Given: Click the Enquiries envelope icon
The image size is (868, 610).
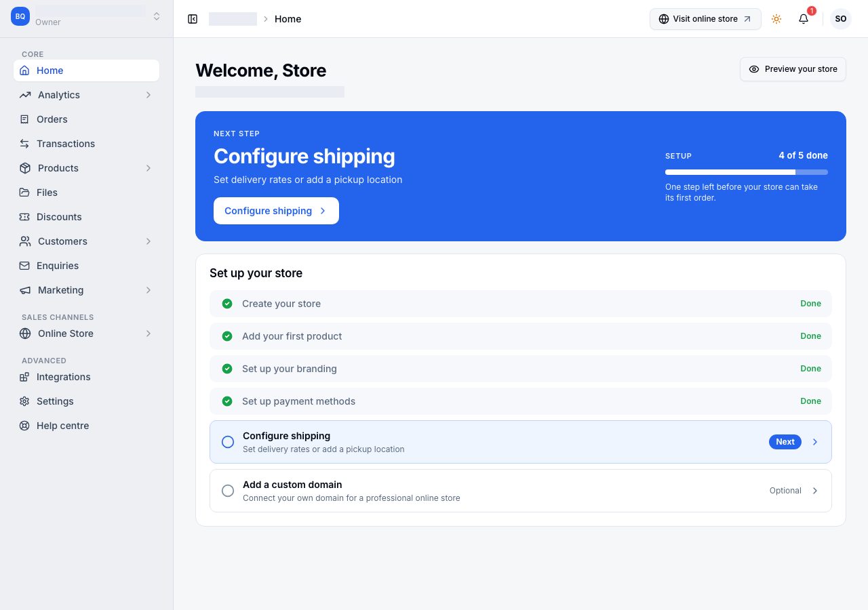Looking at the screenshot, I should coord(24,266).
